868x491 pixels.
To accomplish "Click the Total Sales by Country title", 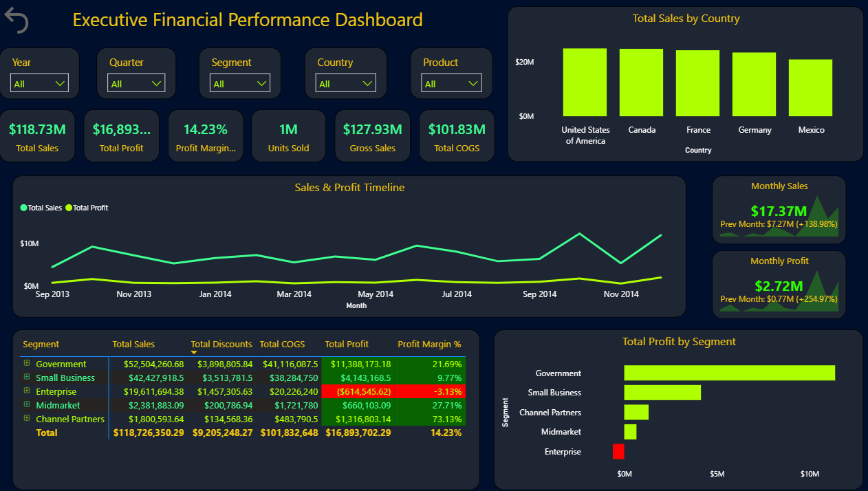I will [686, 19].
